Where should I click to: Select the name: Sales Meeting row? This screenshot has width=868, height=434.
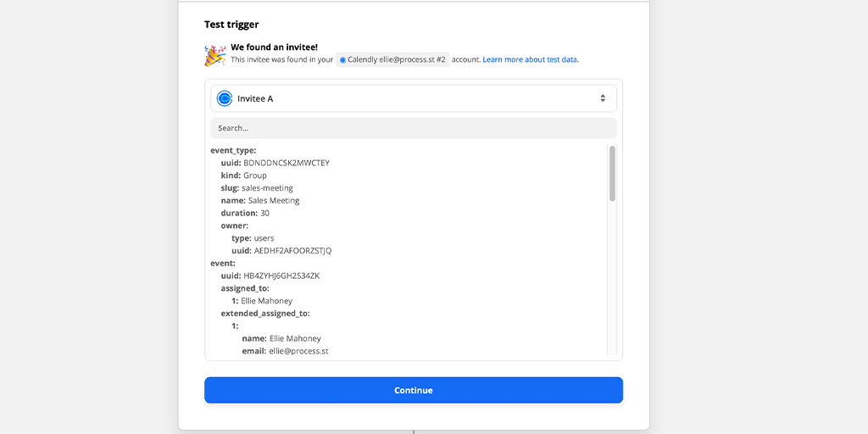(x=260, y=200)
